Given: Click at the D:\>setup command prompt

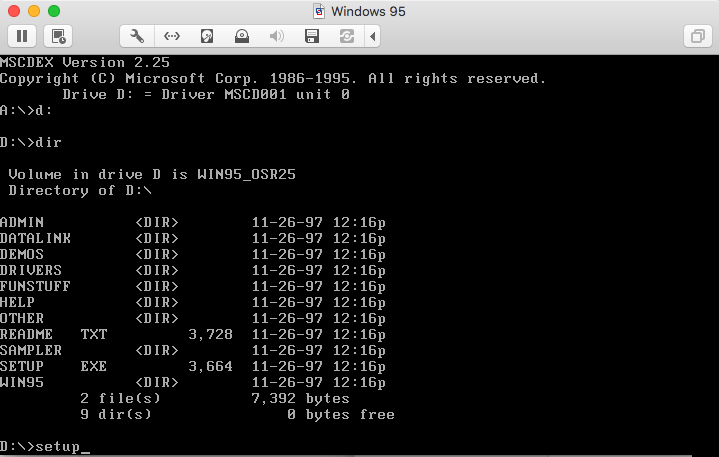Looking at the screenshot, I should tap(45, 446).
